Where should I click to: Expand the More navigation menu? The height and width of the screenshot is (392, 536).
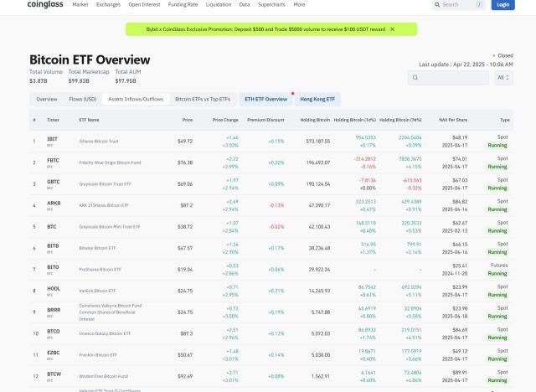click(299, 4)
